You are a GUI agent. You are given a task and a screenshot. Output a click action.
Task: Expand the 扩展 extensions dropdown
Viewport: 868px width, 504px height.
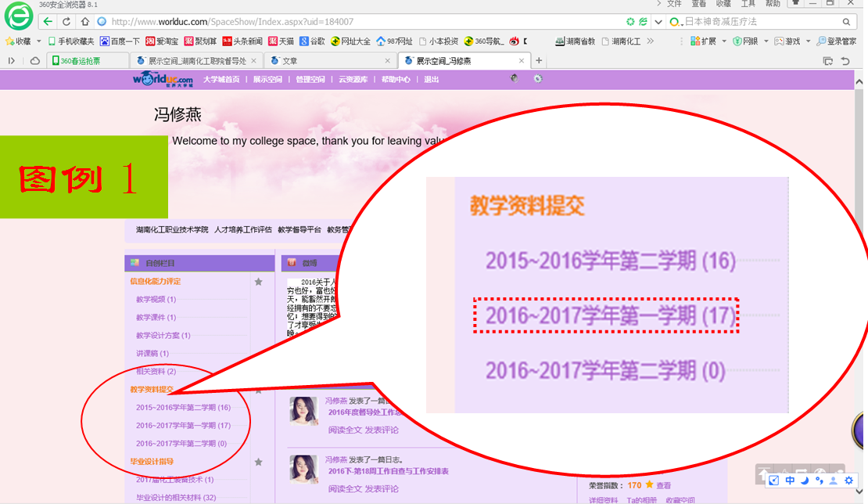[x=724, y=41]
